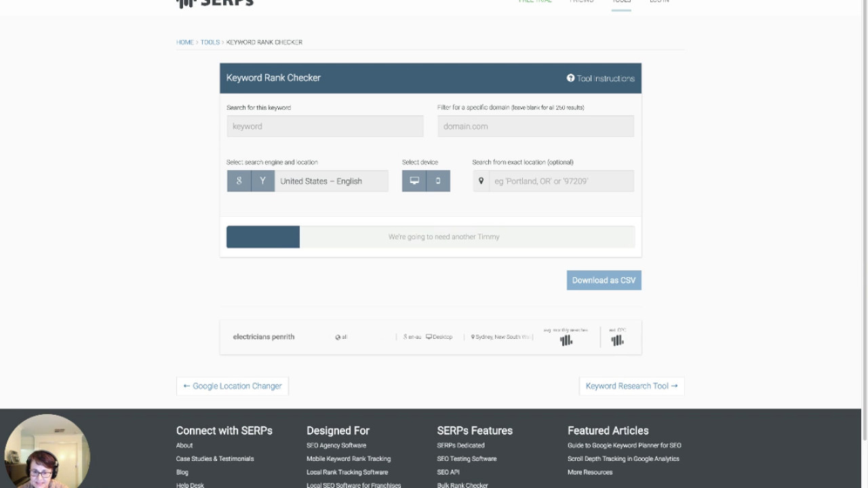Click globe icon next to 'all'
This screenshot has width=868, height=488.
click(x=338, y=337)
